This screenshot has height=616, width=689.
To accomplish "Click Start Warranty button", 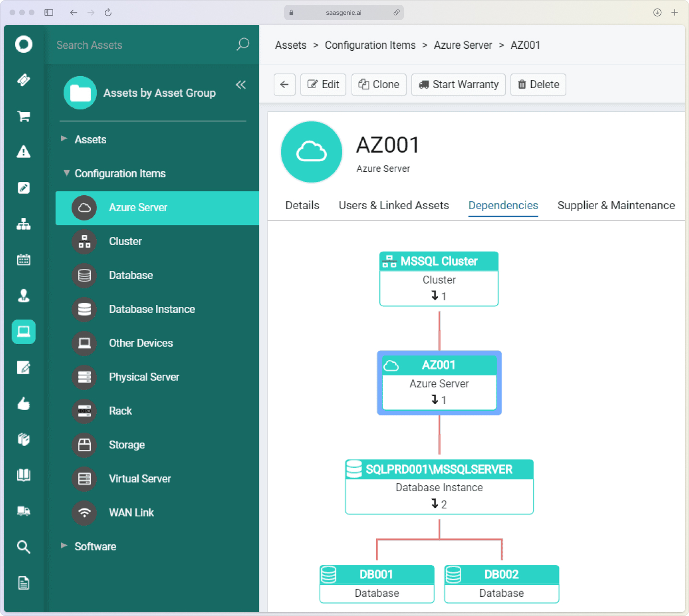I will [458, 85].
